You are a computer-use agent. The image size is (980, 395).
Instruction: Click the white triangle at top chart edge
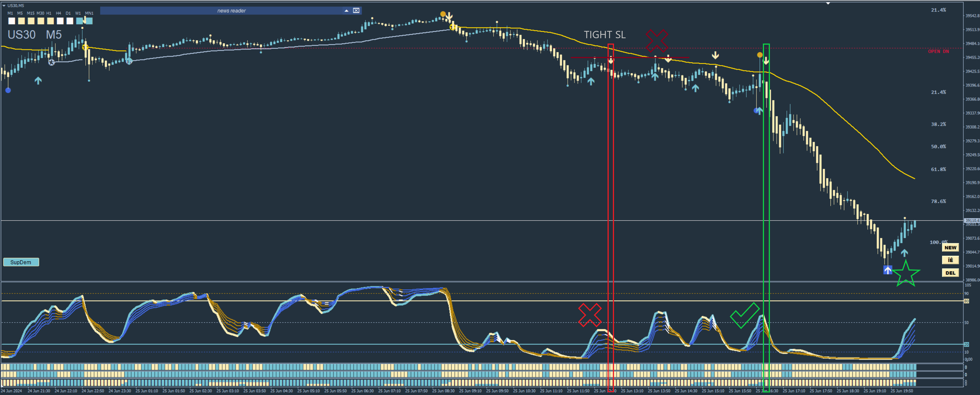[828, 3]
